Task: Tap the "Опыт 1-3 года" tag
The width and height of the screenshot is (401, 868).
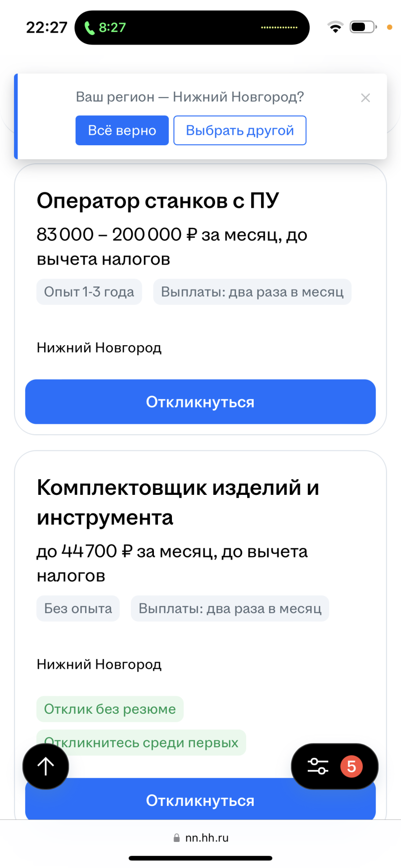Action: point(89,292)
